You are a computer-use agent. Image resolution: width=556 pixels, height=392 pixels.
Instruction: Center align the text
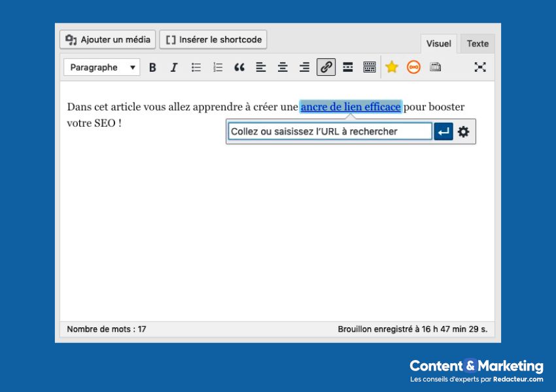(283, 67)
